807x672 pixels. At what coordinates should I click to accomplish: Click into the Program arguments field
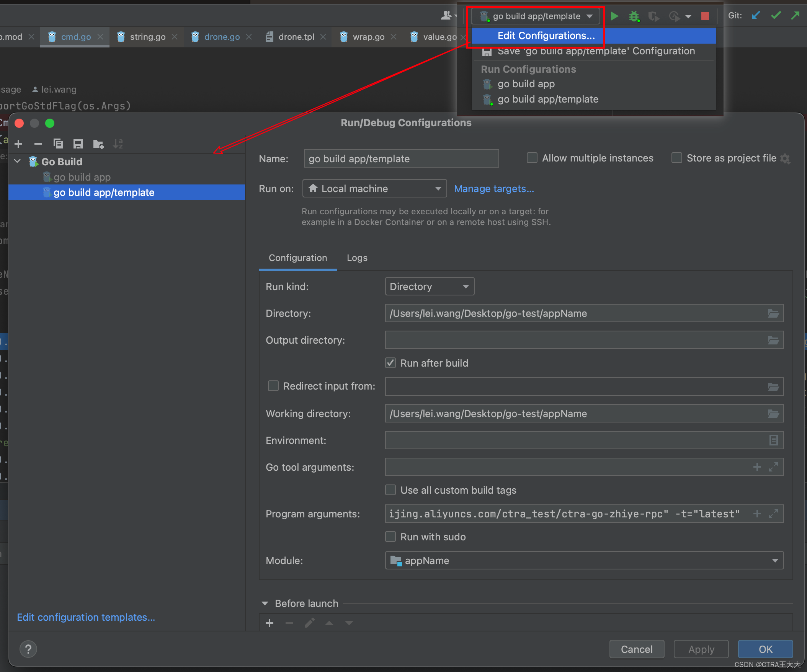(565, 514)
